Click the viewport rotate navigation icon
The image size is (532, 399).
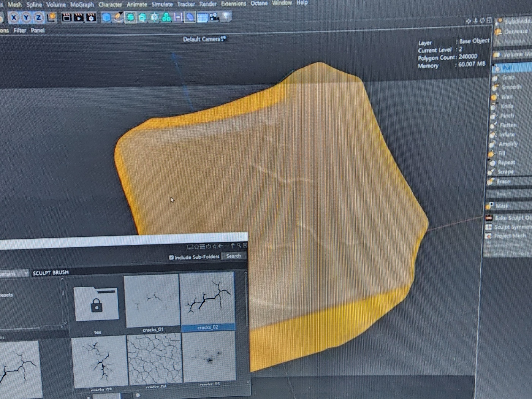pos(482,21)
